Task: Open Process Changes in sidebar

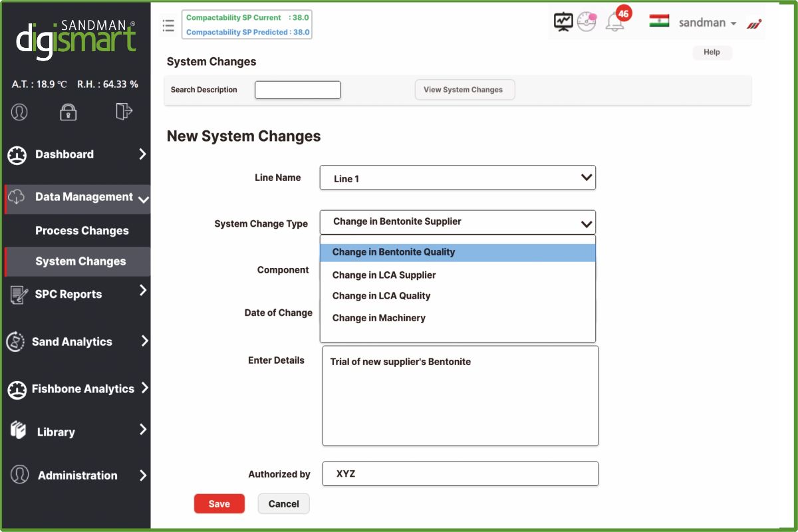Action: coord(82,231)
